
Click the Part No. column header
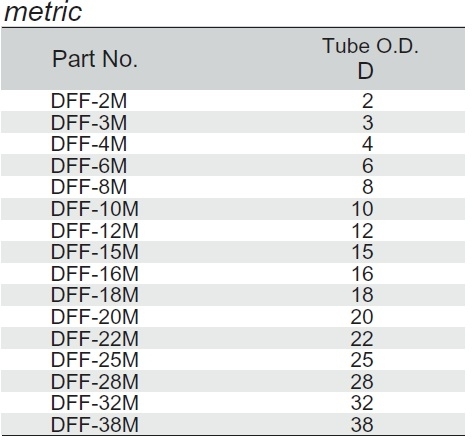tap(95, 59)
